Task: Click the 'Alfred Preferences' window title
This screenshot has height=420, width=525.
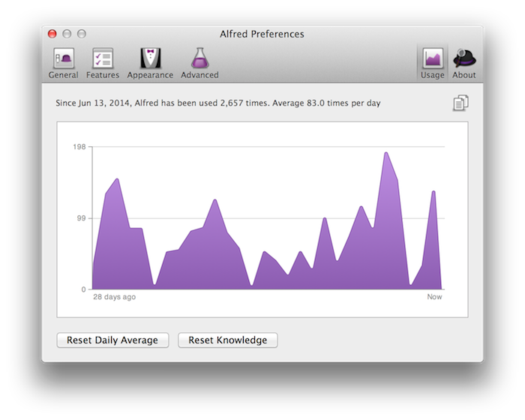Action: tap(262, 34)
